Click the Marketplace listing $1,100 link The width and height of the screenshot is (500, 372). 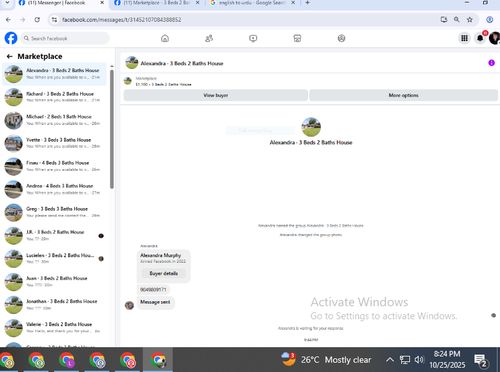[x=163, y=84]
